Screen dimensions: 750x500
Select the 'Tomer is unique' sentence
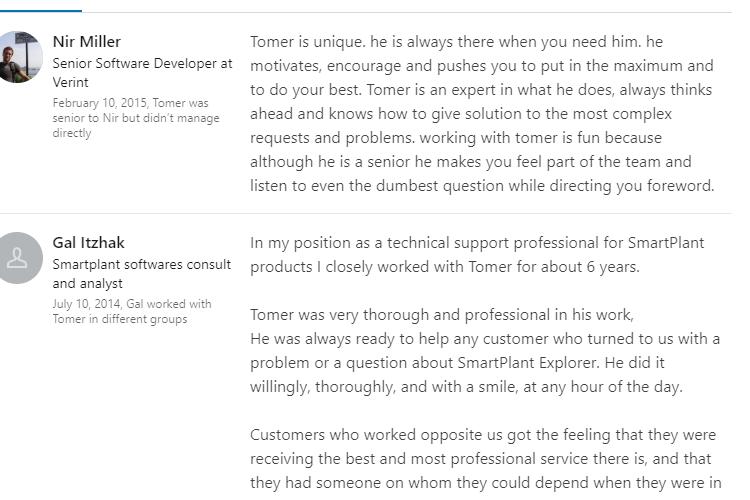click(x=308, y=42)
